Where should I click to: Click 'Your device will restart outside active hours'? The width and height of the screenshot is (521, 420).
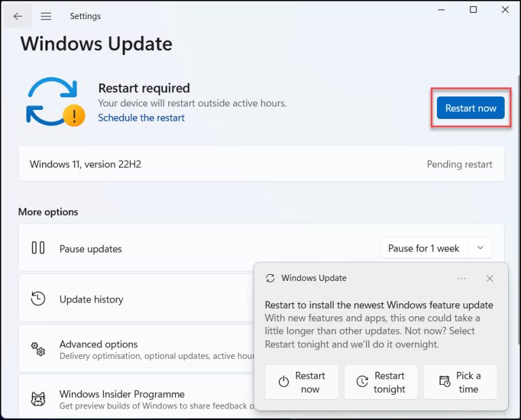[193, 103]
